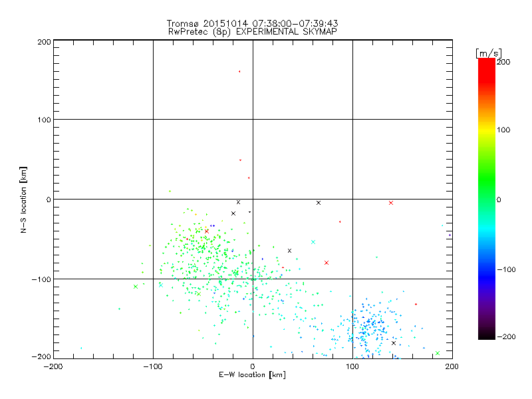Viewport: 532px width, 399px height.
Task: Click the E-W axis tick label '100'
Action: (x=352, y=366)
